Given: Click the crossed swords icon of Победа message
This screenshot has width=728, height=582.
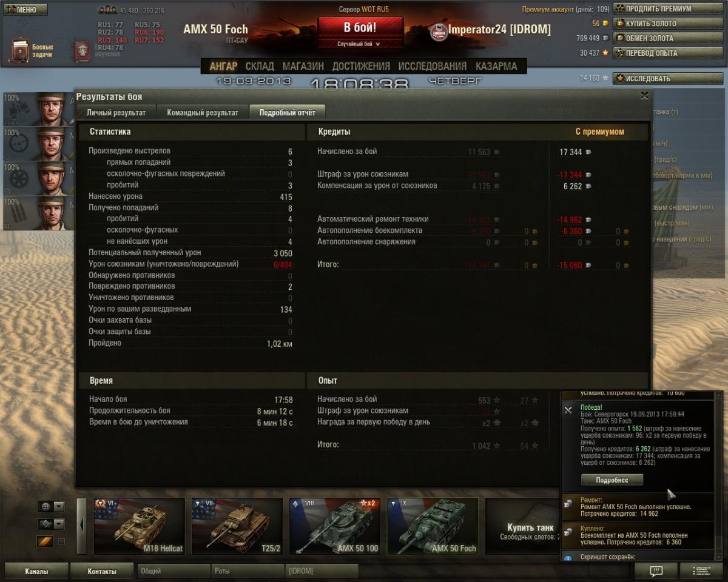Looking at the screenshot, I should coord(568,410).
